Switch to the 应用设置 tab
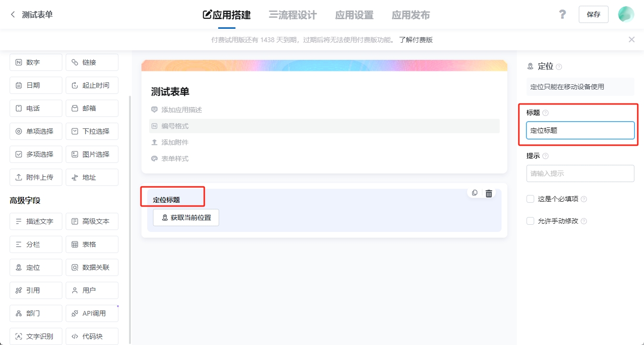The image size is (644, 345). [x=354, y=15]
